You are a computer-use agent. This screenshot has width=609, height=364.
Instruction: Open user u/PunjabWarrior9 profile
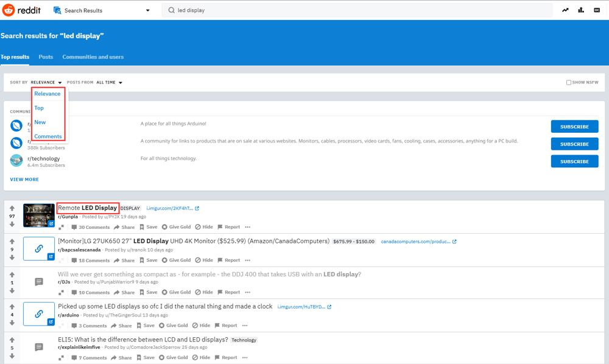coord(115,282)
